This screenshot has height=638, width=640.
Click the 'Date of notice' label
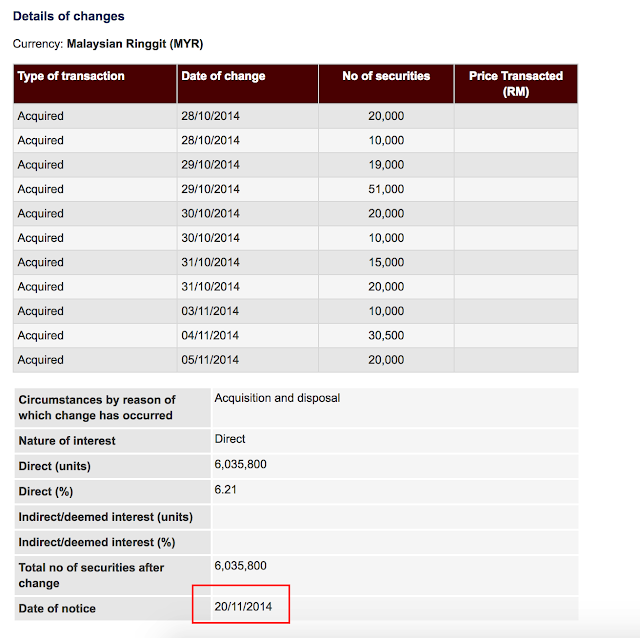[x=57, y=608]
